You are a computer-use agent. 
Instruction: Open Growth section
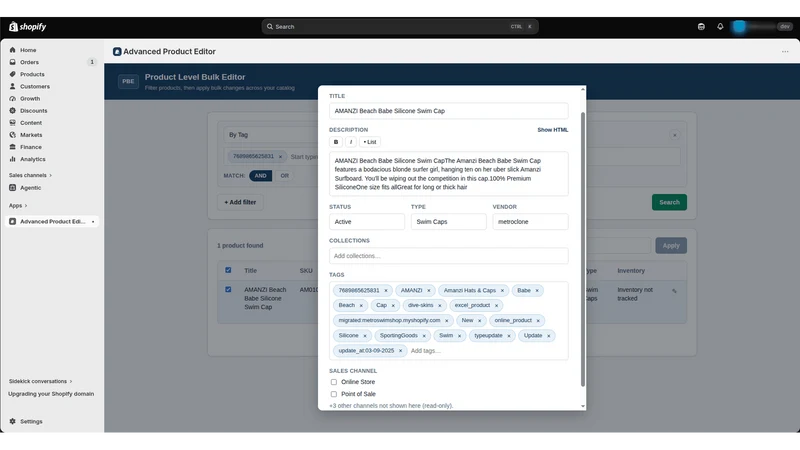pyautogui.click(x=30, y=98)
